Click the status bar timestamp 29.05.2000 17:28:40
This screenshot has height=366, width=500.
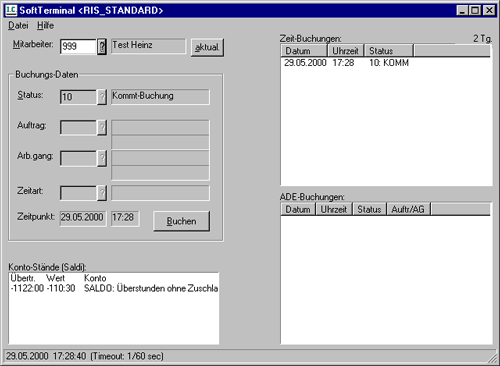tap(46, 356)
